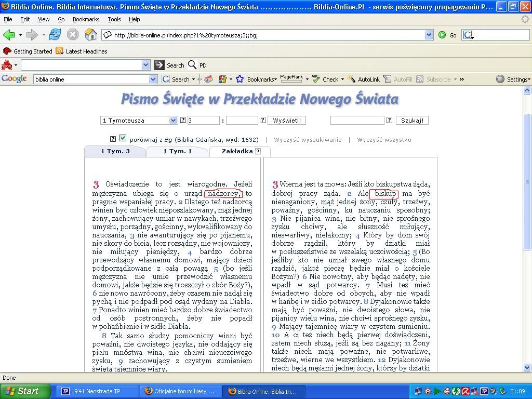The width and height of the screenshot is (532, 399).
Task: Reload the page with the Refresh icon
Action: [55, 35]
